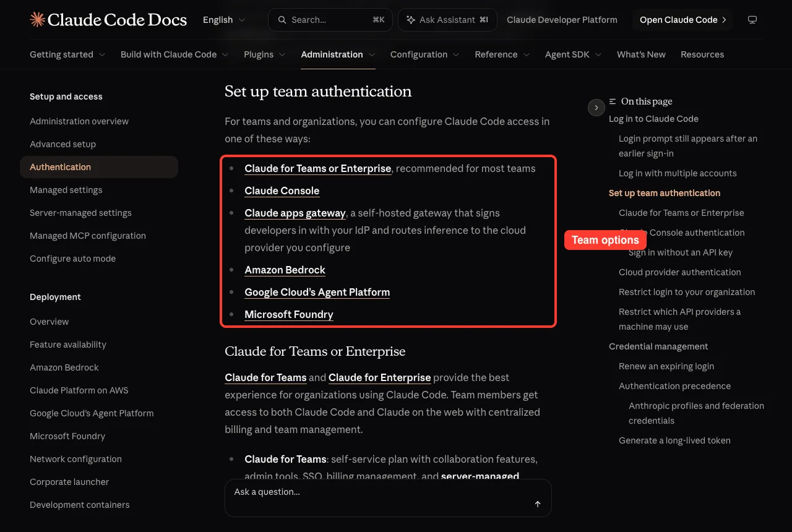Toggle the display theme monitor icon
Viewport: 792px width, 532px height.
click(752, 20)
